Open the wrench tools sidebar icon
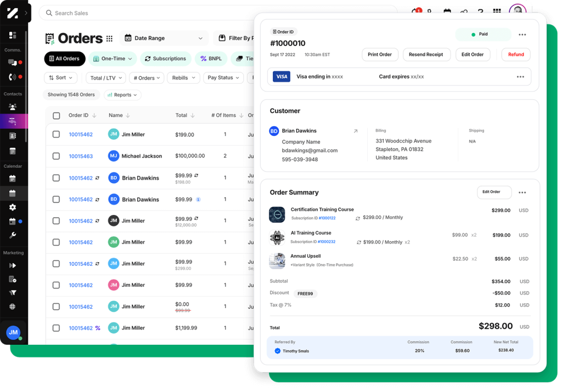Image resolution: width=562 pixels, height=392 pixels. pos(13,235)
